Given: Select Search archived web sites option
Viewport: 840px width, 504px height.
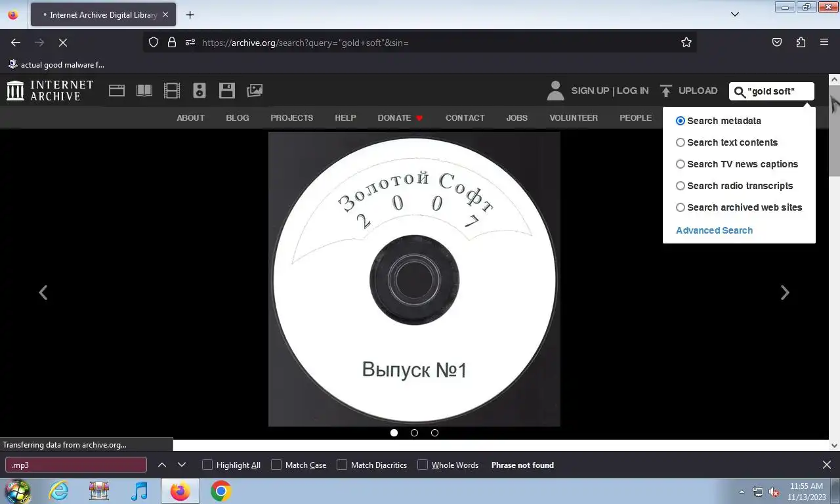Looking at the screenshot, I should pyautogui.click(x=681, y=207).
